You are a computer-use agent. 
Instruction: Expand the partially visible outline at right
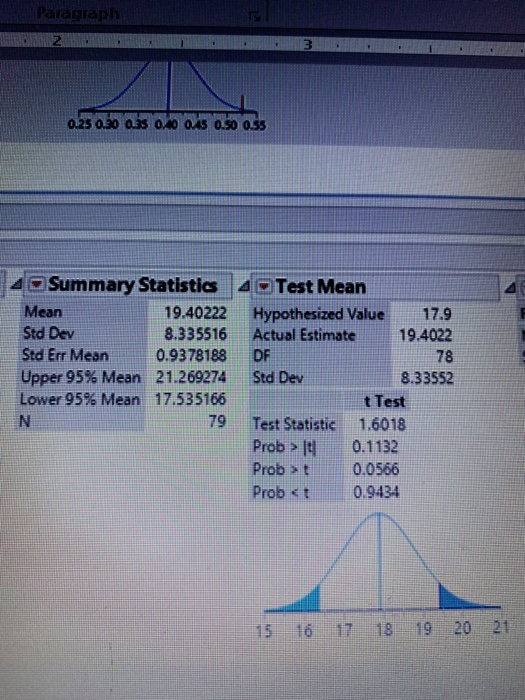pos(511,288)
